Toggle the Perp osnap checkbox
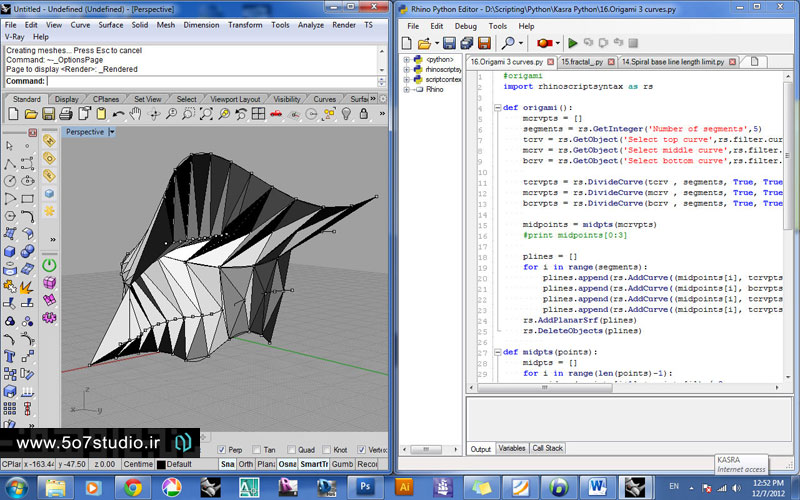 tap(222, 450)
